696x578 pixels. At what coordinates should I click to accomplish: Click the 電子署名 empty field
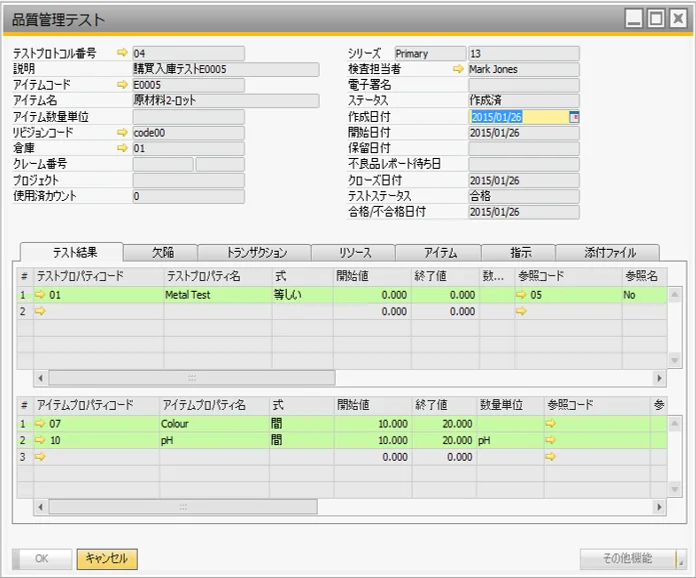tap(524, 85)
